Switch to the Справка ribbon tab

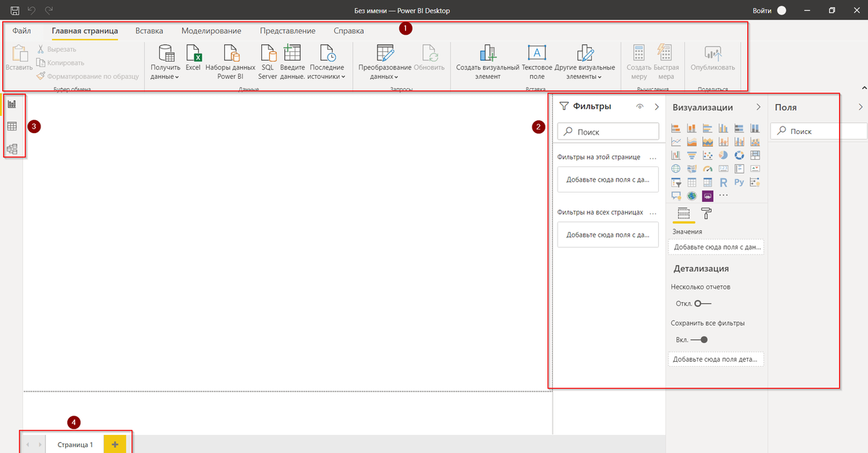click(349, 31)
